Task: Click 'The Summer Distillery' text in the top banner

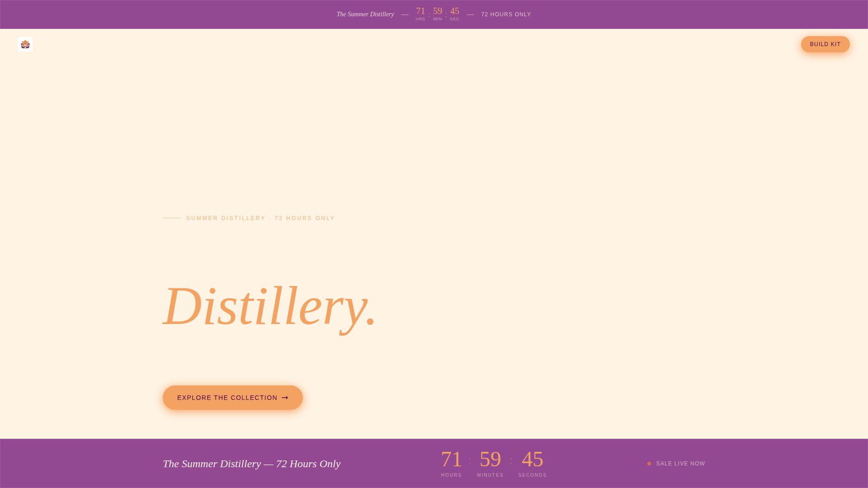Action: [x=365, y=14]
